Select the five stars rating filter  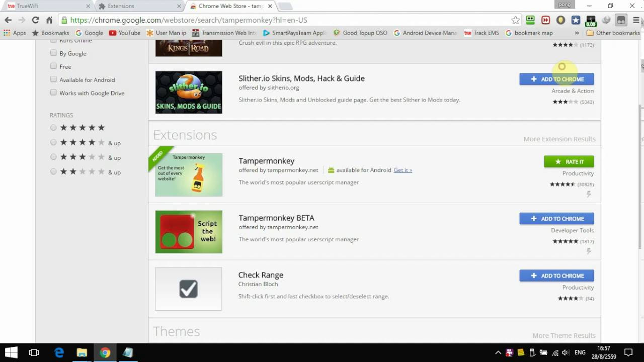[53, 128]
